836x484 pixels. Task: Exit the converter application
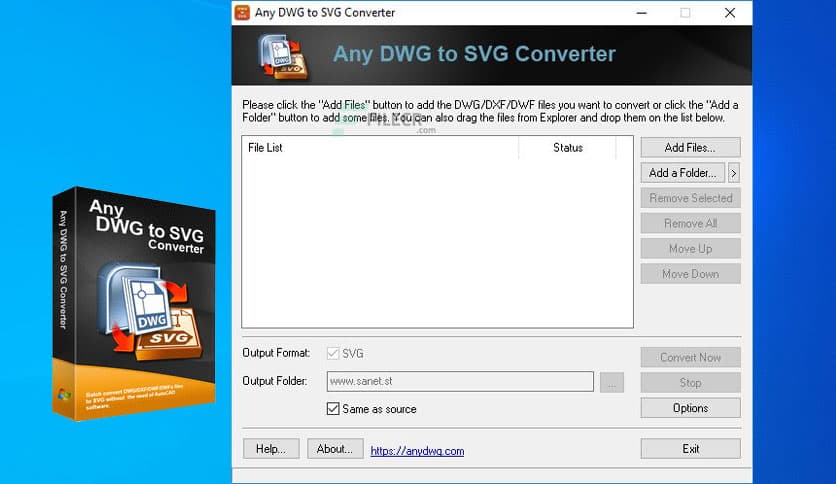point(690,449)
